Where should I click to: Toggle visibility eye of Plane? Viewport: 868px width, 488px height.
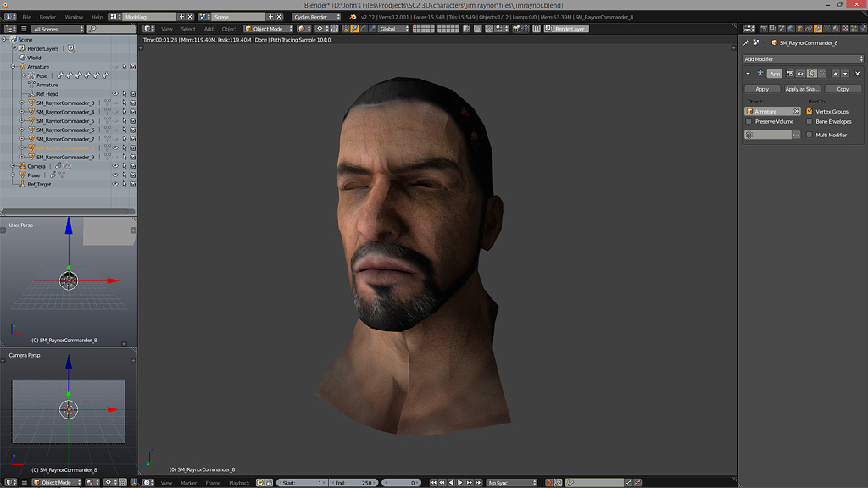[x=115, y=175]
